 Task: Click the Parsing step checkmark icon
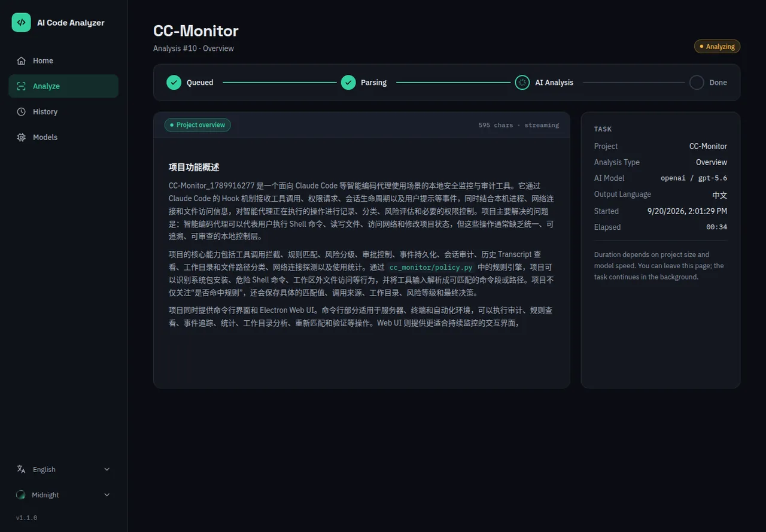348,83
